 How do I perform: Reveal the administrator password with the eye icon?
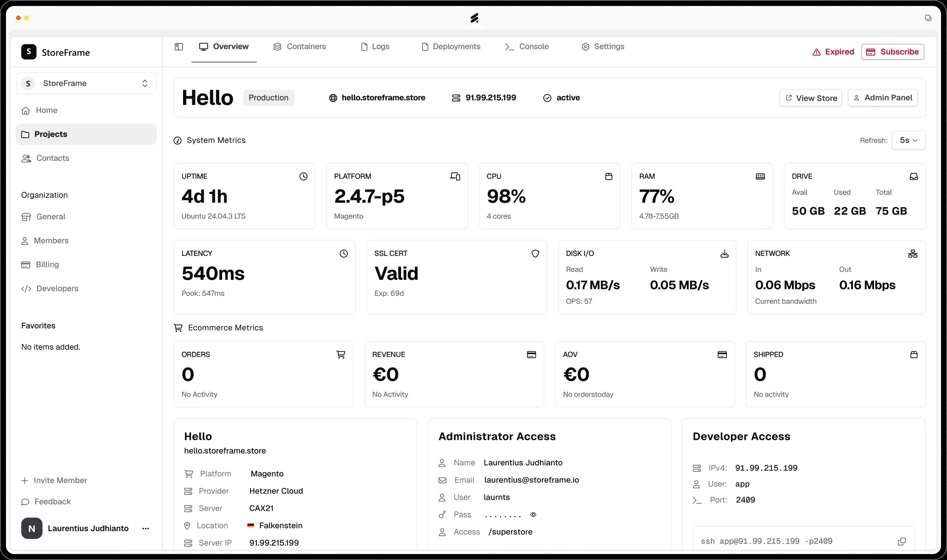(x=533, y=515)
